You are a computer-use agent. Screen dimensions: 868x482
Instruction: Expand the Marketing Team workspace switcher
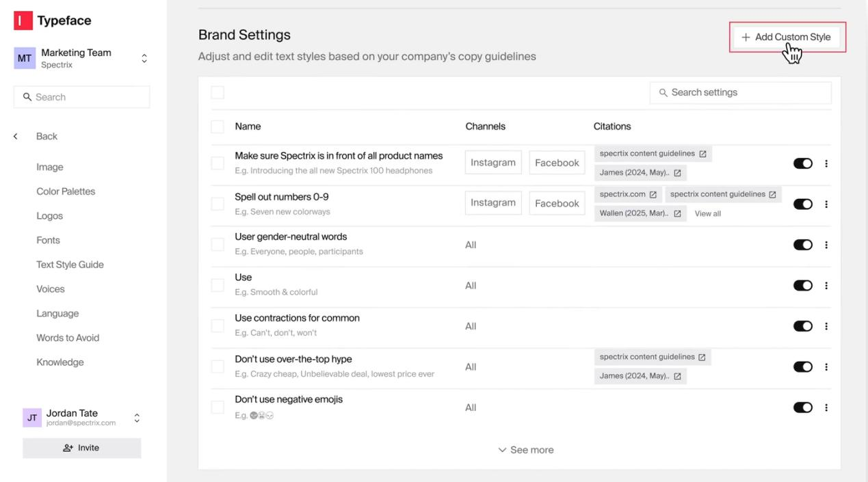(144, 59)
